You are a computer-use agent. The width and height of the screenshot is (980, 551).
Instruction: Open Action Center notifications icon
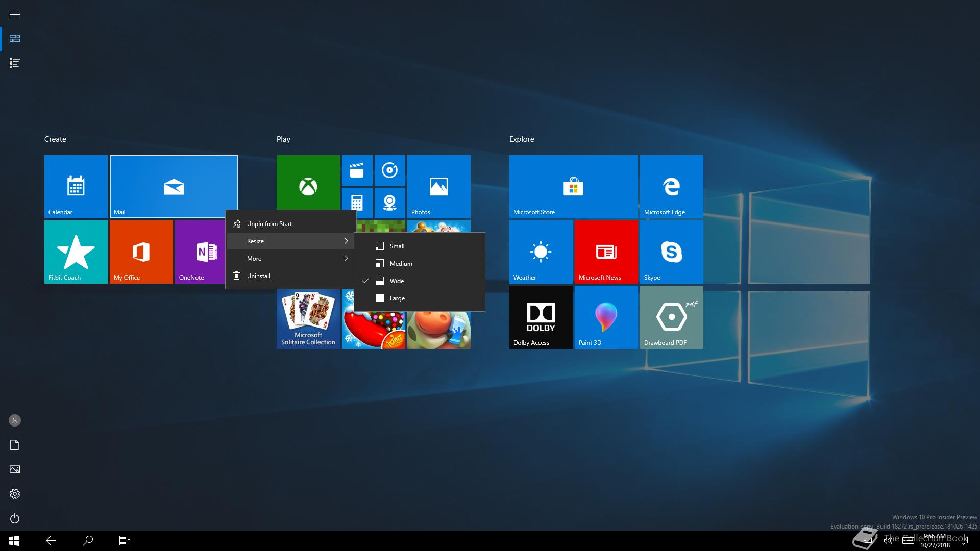[x=964, y=541]
